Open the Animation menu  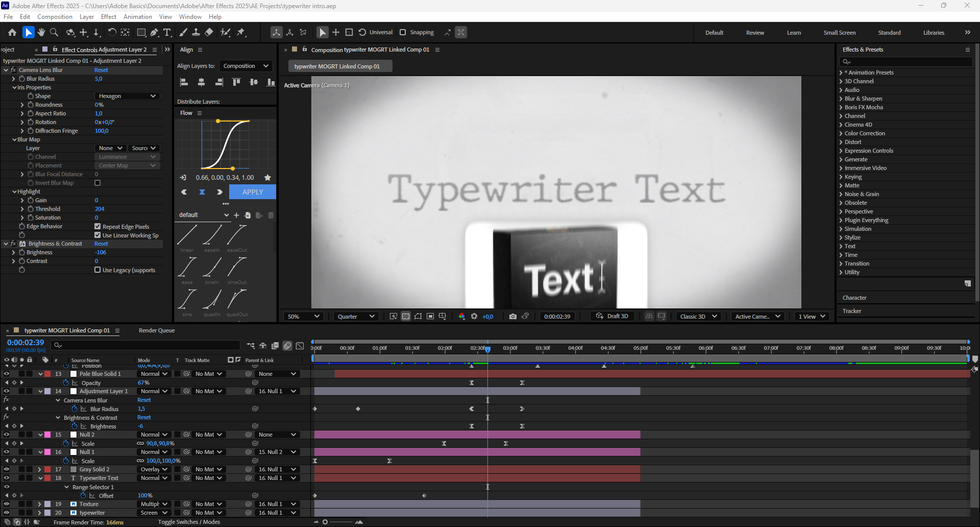point(137,17)
